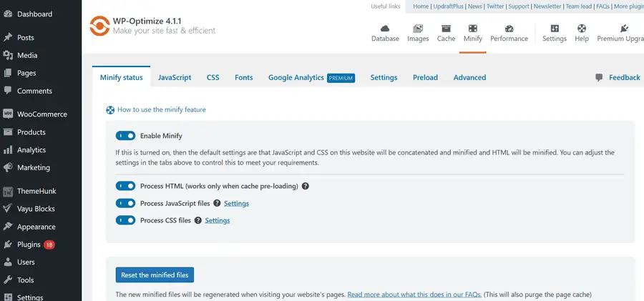Open the Images optimization icon
The width and height of the screenshot is (644, 301).
(418, 29)
